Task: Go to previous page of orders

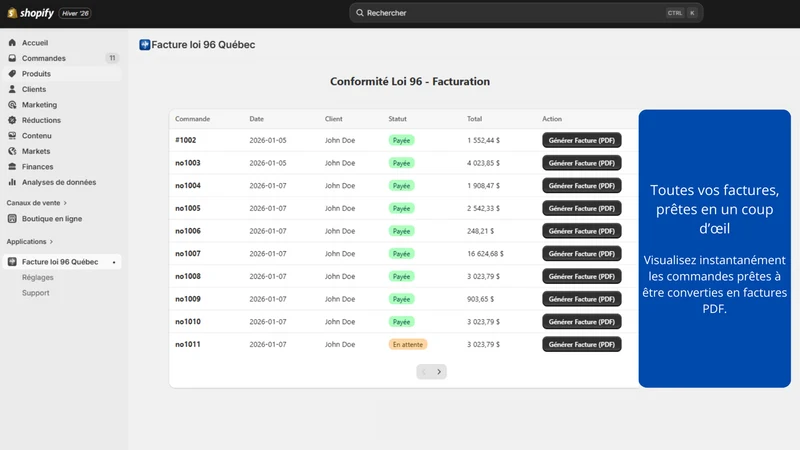Action: tap(424, 372)
